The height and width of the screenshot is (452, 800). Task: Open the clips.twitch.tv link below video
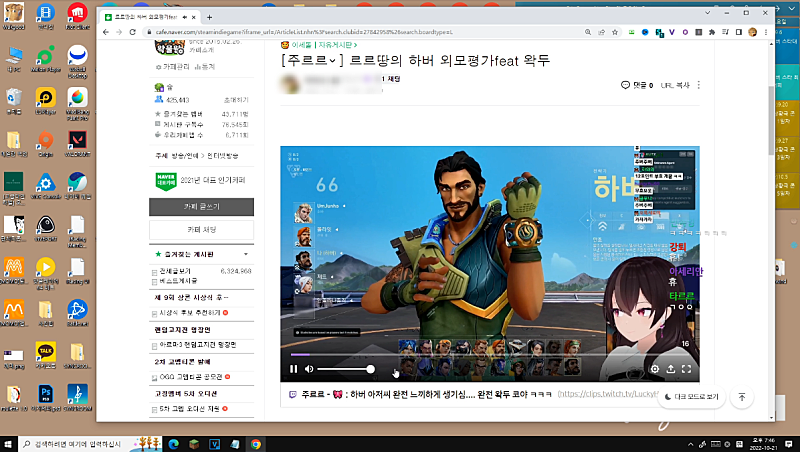pos(608,394)
